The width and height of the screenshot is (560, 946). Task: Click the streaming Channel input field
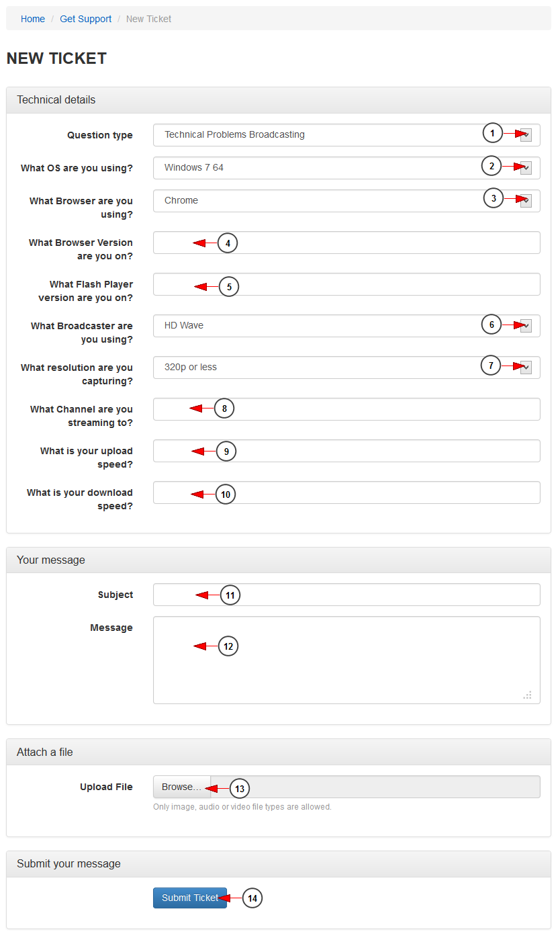(x=346, y=409)
